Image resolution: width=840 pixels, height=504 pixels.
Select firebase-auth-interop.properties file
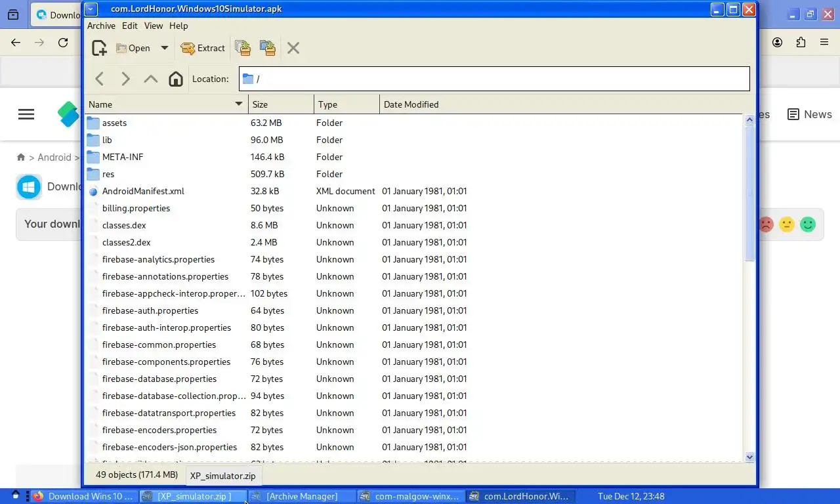(167, 327)
